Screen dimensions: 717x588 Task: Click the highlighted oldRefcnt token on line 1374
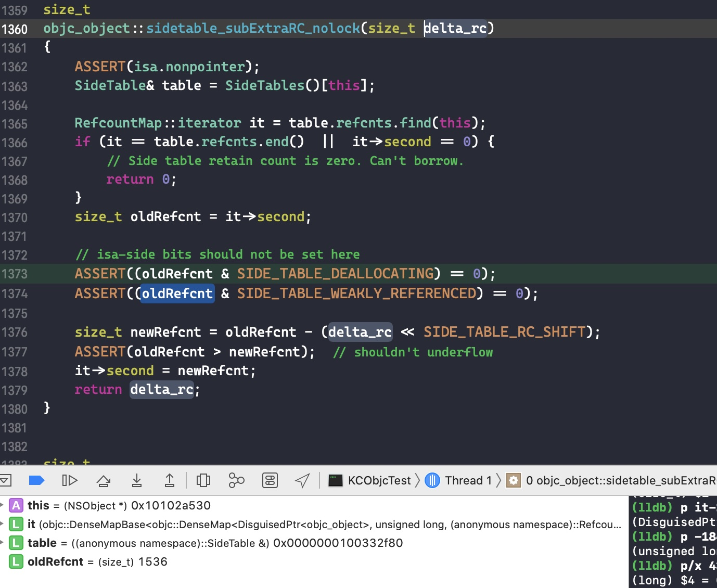click(x=177, y=293)
